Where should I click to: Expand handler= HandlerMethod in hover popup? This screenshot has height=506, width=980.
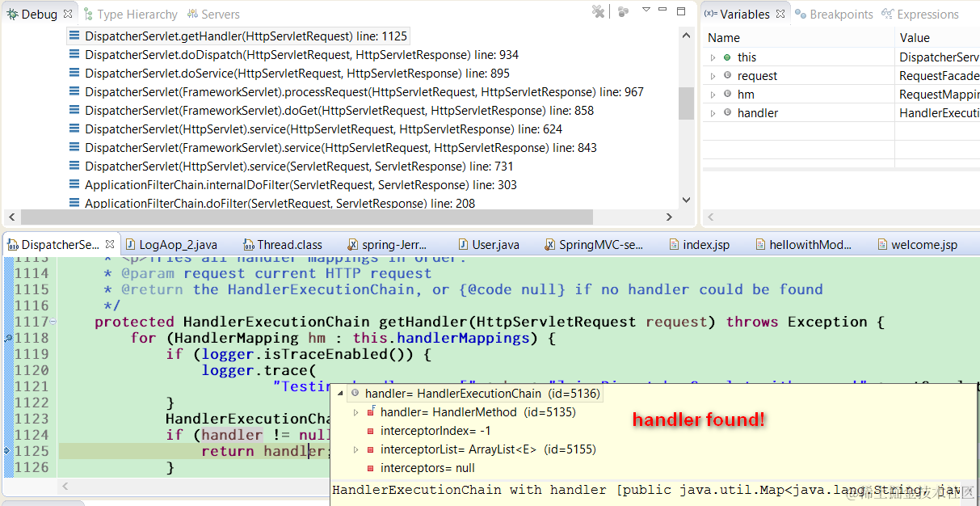pyautogui.click(x=355, y=412)
